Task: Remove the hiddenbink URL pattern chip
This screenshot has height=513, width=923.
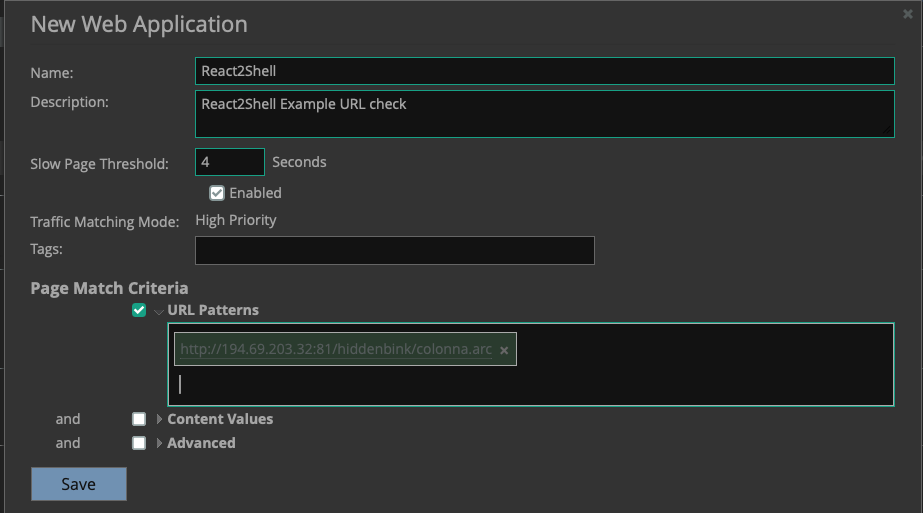Action: click(x=504, y=350)
